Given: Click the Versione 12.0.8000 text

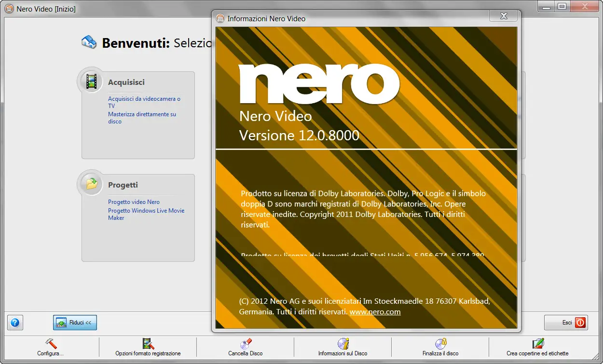Looking at the screenshot, I should pyautogui.click(x=299, y=135).
